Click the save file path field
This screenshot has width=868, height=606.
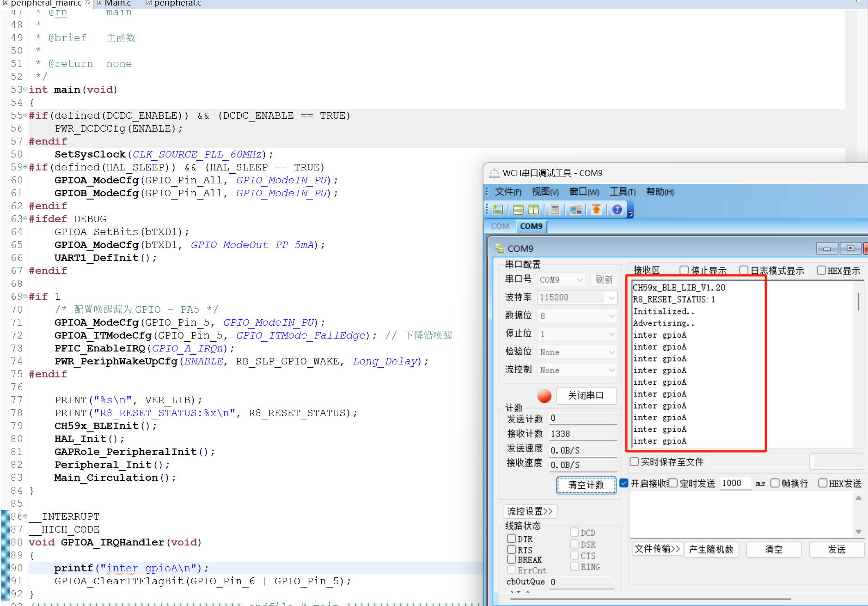[x=759, y=462]
